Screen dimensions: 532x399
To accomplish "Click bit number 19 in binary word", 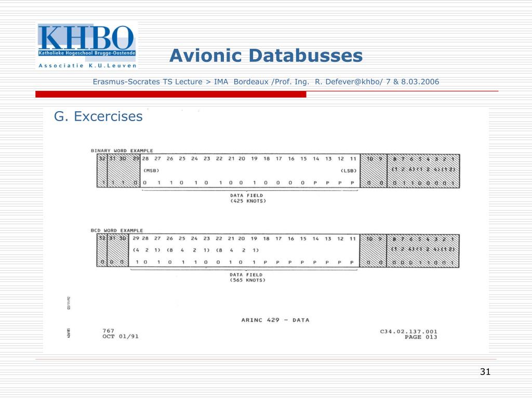I will pyautogui.click(x=254, y=158).
